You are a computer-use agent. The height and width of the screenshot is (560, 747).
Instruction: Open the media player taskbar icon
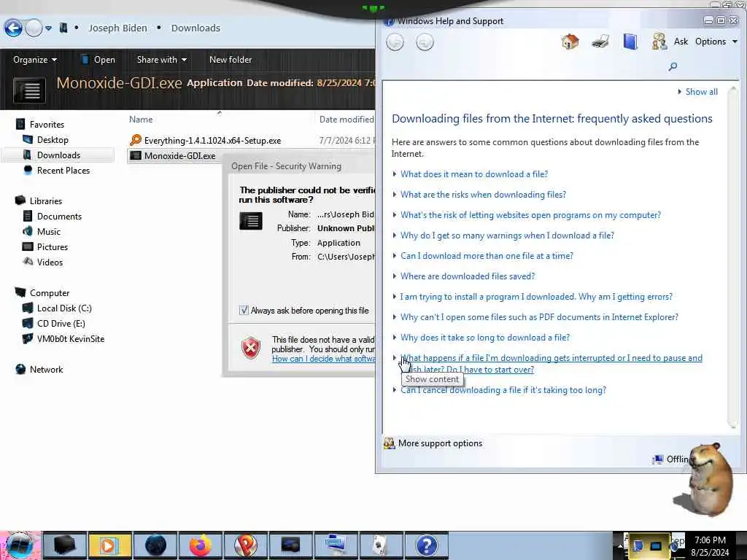109,545
